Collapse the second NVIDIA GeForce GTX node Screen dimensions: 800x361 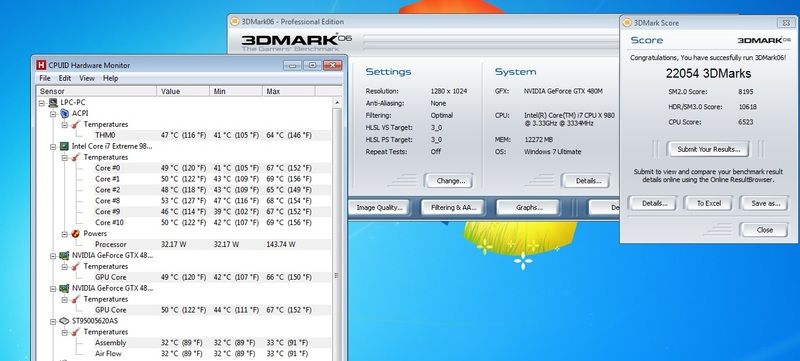pos(53,288)
